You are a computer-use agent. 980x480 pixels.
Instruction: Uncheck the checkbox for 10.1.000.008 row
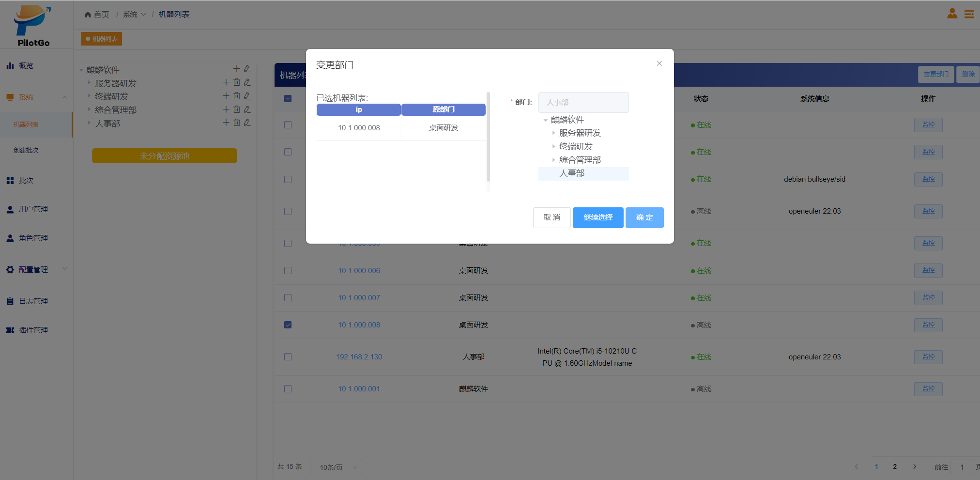288,325
